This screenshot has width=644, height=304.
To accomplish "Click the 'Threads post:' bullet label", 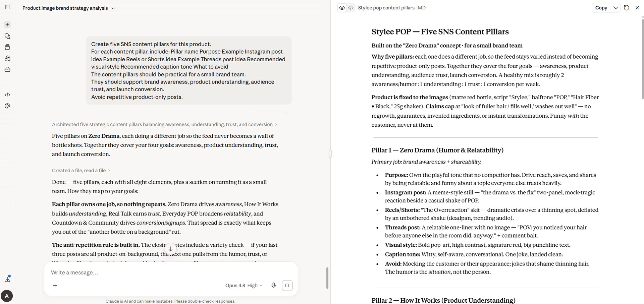I will [x=402, y=228].
